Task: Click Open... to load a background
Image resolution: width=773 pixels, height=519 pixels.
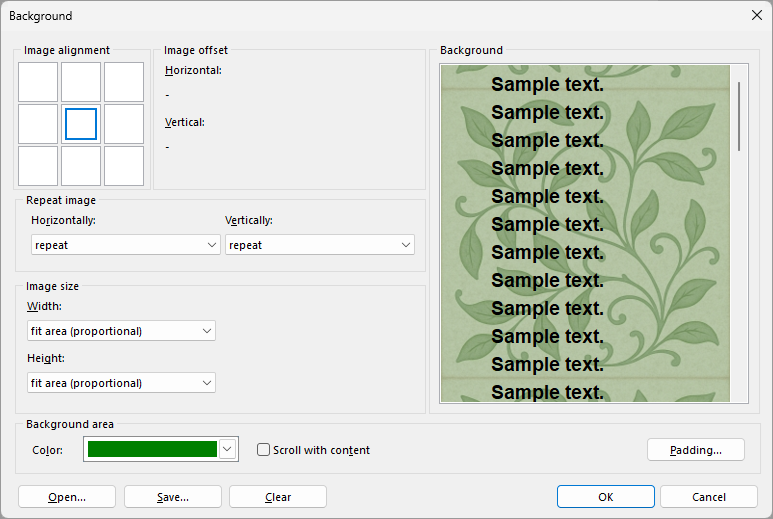Action: coord(67,497)
